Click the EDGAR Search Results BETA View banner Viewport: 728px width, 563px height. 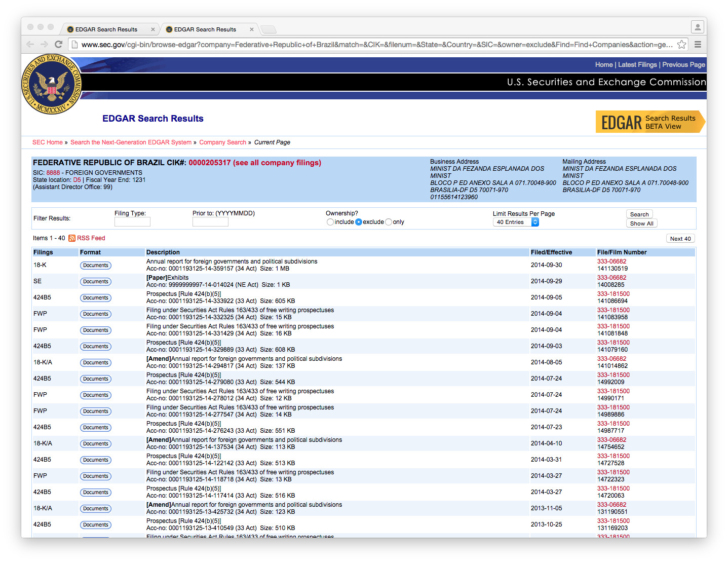tap(650, 122)
